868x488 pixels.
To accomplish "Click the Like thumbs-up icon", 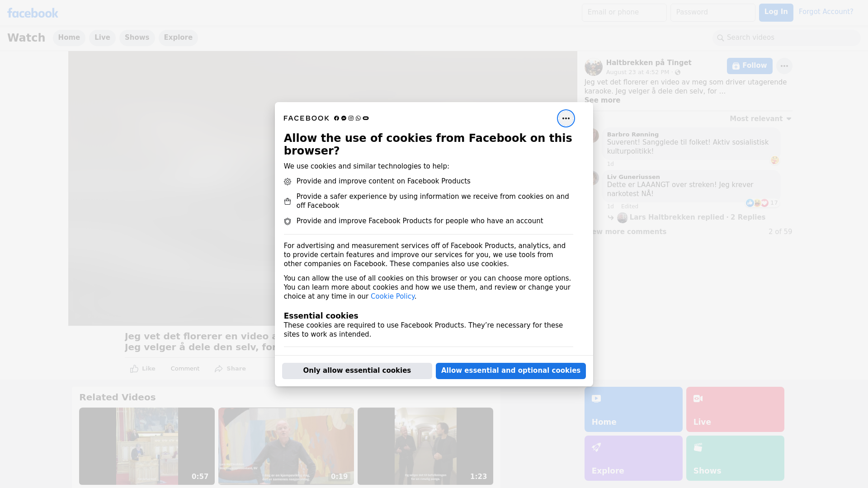I will 134,369.
